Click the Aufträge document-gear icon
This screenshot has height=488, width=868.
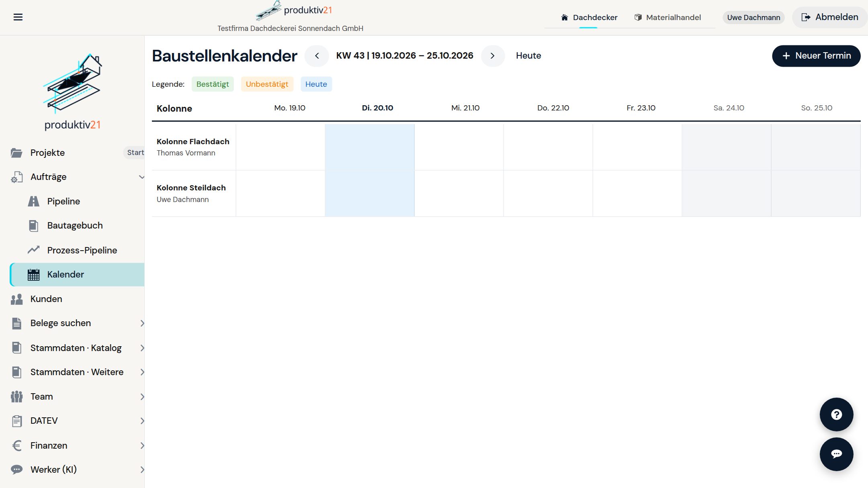pyautogui.click(x=16, y=177)
